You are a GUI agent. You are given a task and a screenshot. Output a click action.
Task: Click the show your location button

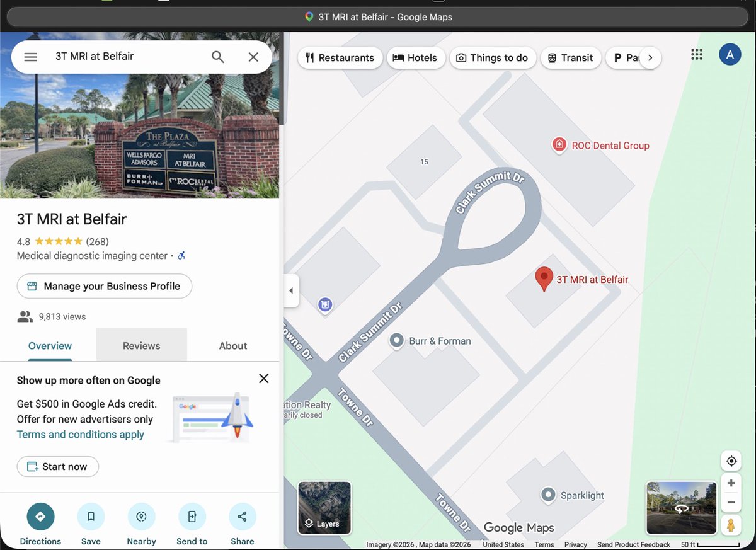pyautogui.click(x=731, y=461)
